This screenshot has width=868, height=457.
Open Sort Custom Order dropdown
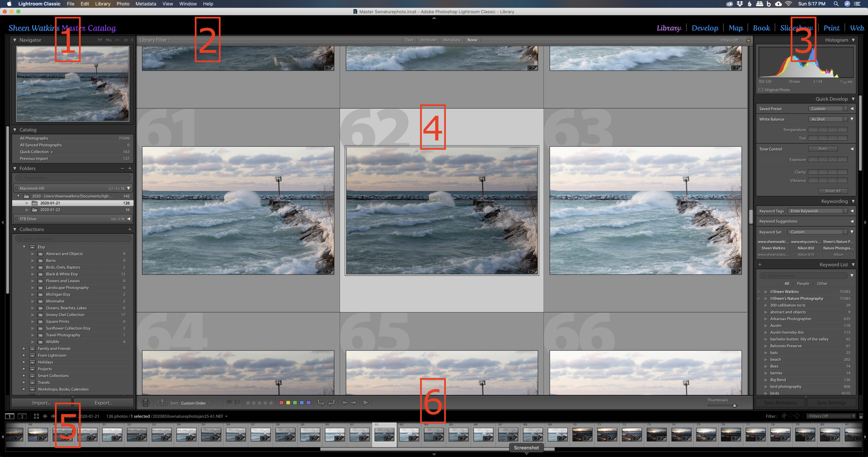[195, 403]
